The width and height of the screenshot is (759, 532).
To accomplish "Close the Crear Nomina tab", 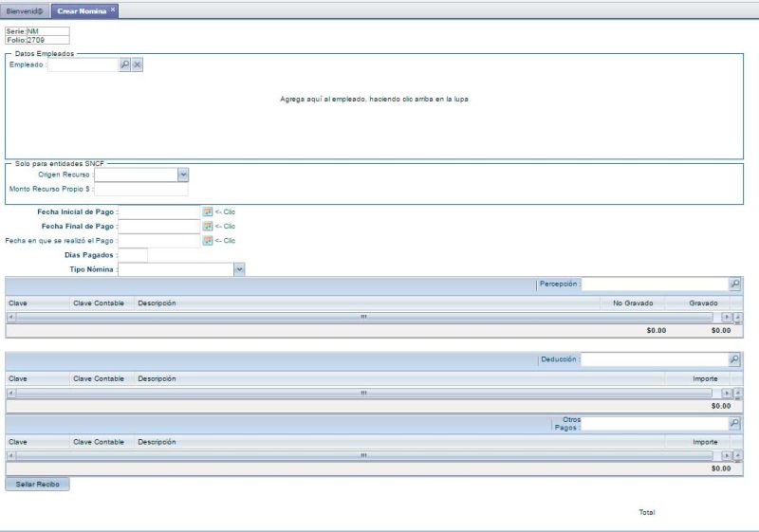I will click(x=113, y=9).
